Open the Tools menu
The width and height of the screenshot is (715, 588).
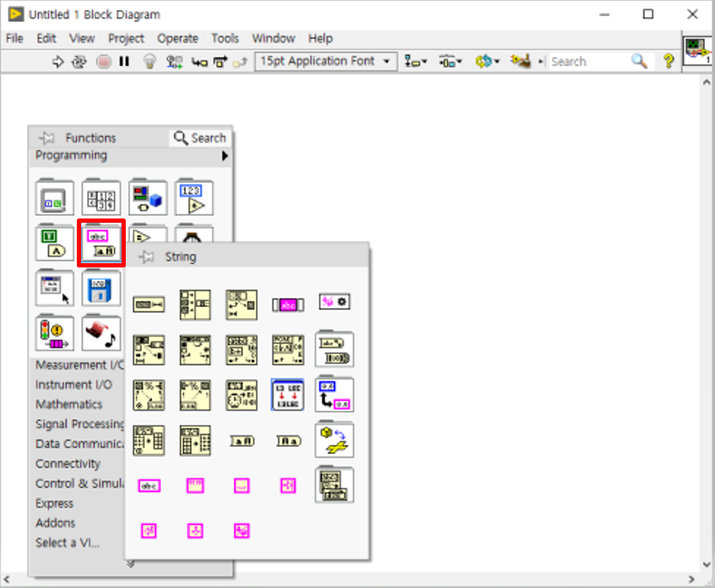(225, 38)
